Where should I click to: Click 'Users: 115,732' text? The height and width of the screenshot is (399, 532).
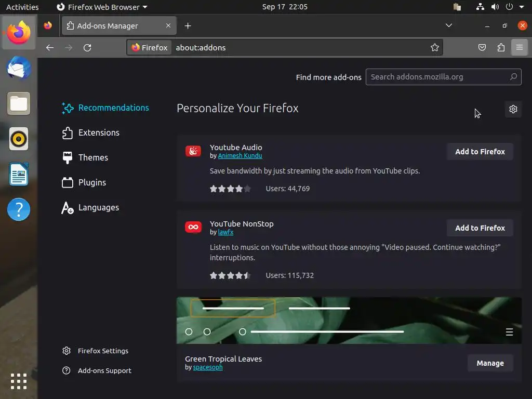pos(290,275)
